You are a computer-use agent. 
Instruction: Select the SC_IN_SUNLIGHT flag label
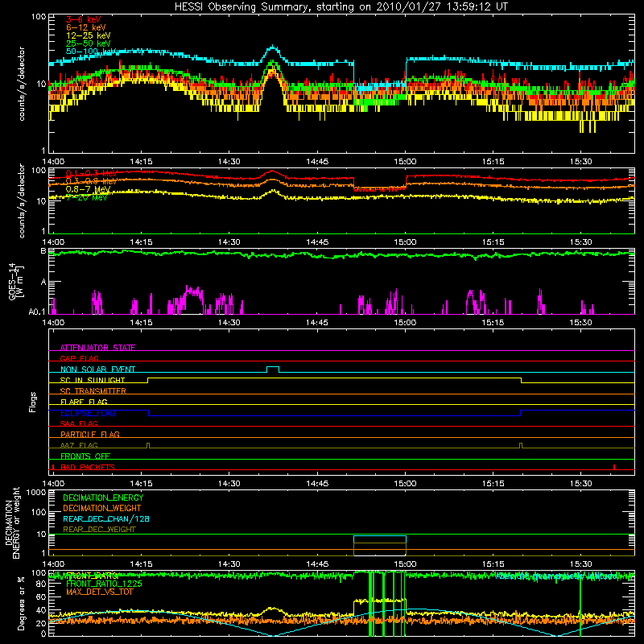(93, 380)
